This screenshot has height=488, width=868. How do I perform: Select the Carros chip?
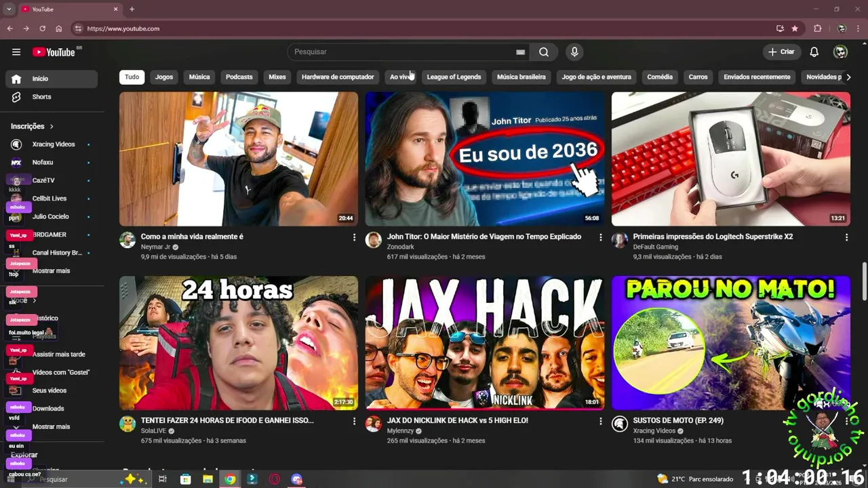[x=698, y=77]
